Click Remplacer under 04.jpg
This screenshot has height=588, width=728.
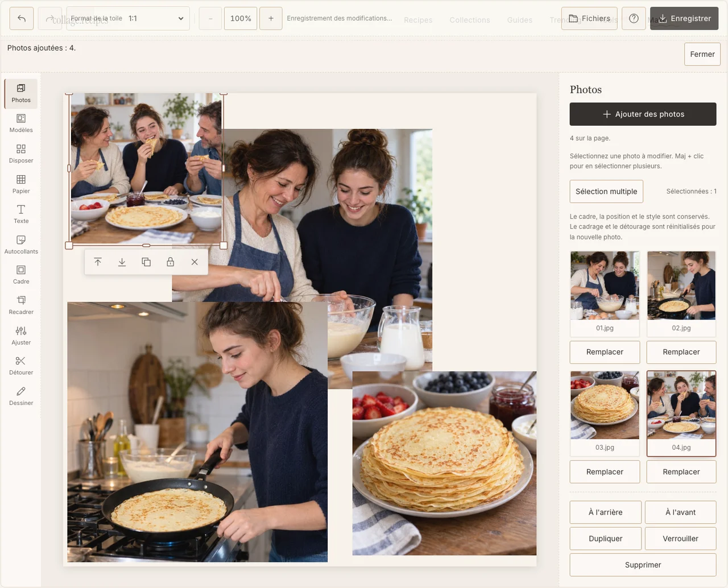coord(681,472)
